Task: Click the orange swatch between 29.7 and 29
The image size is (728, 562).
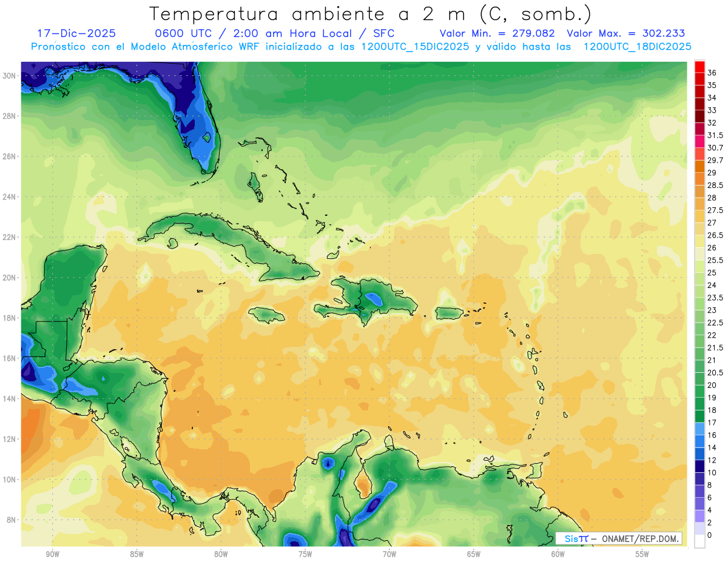Action: (699, 167)
